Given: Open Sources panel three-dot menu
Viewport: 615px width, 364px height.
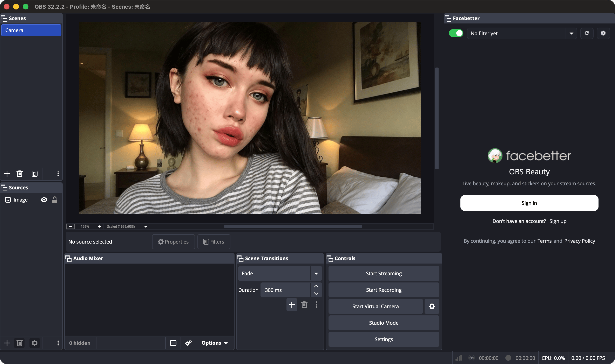Looking at the screenshot, I should click(x=58, y=343).
